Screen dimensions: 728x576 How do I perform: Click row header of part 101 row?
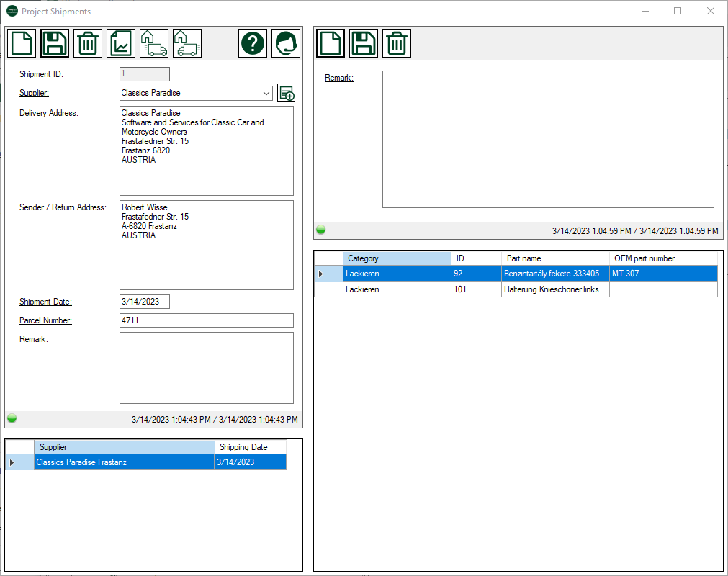click(328, 289)
